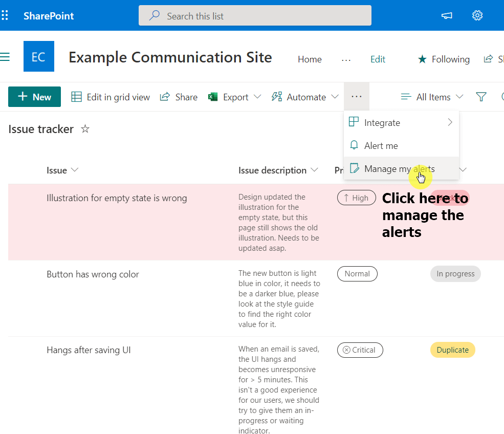
Task: Expand the Integrate submenu arrow
Action: click(x=450, y=122)
